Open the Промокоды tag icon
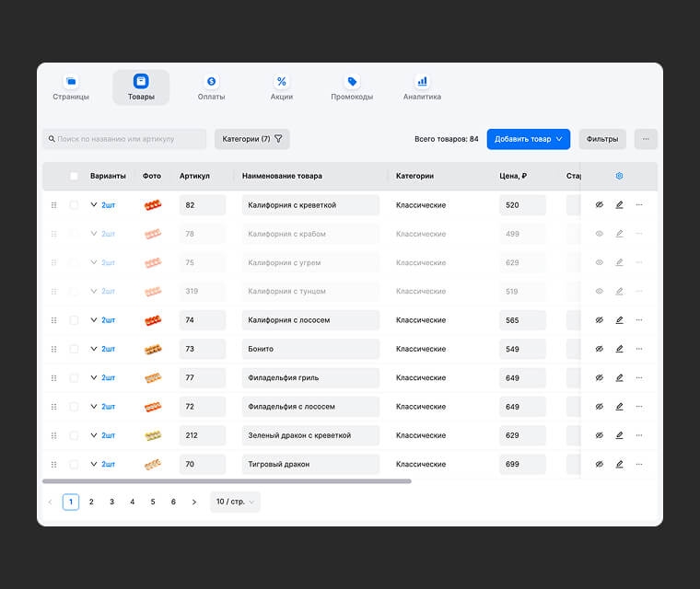700x589 pixels. (352, 82)
